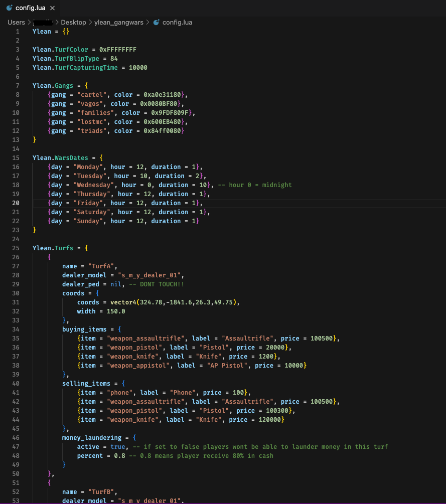Click the config.lua breadcrumb item
Screen dimensions: 446x504
click(x=177, y=23)
